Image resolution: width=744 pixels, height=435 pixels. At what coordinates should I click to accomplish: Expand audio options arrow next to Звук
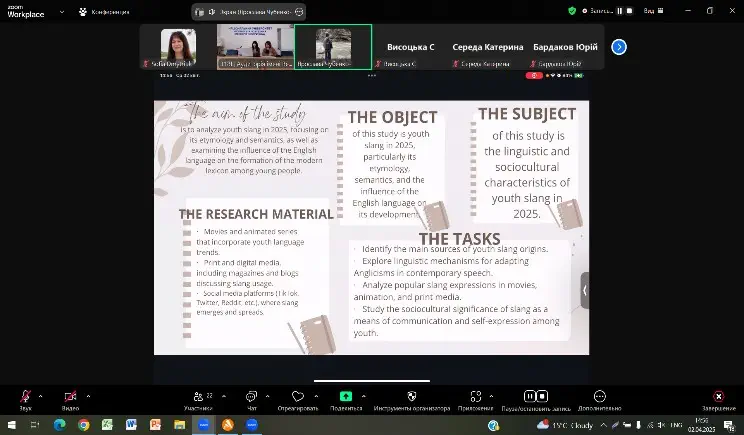[x=43, y=395]
